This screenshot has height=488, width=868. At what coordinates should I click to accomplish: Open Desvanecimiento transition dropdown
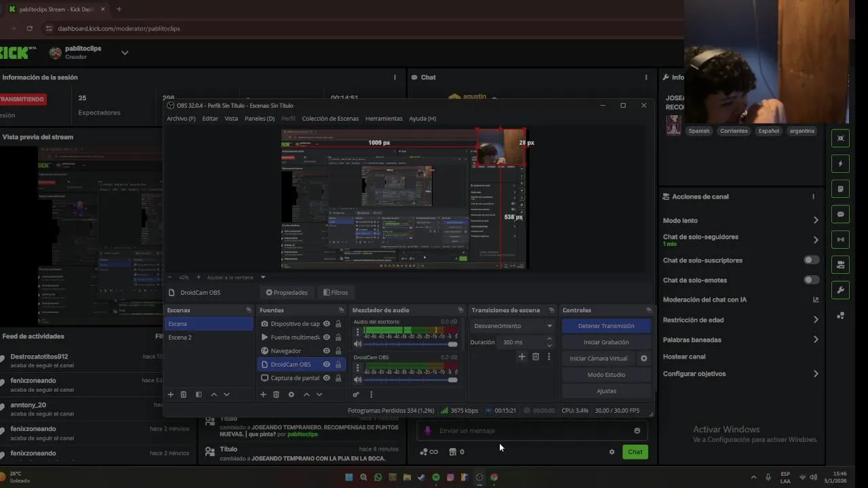tap(513, 326)
